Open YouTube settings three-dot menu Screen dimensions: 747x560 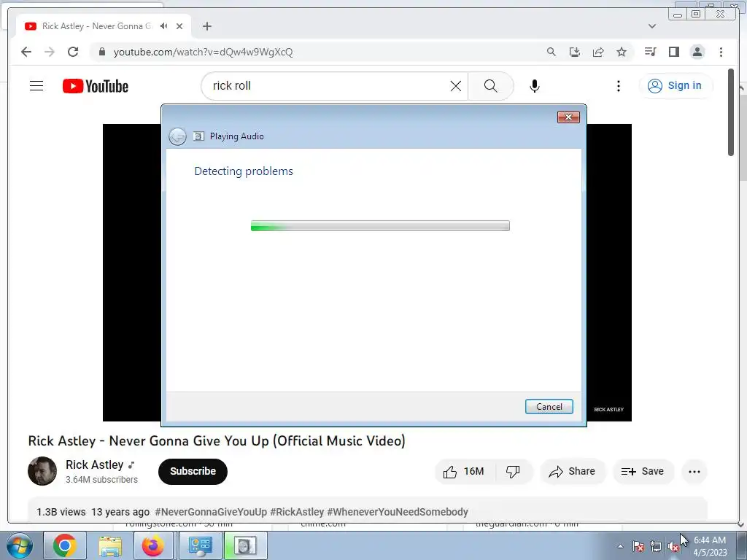click(x=619, y=86)
